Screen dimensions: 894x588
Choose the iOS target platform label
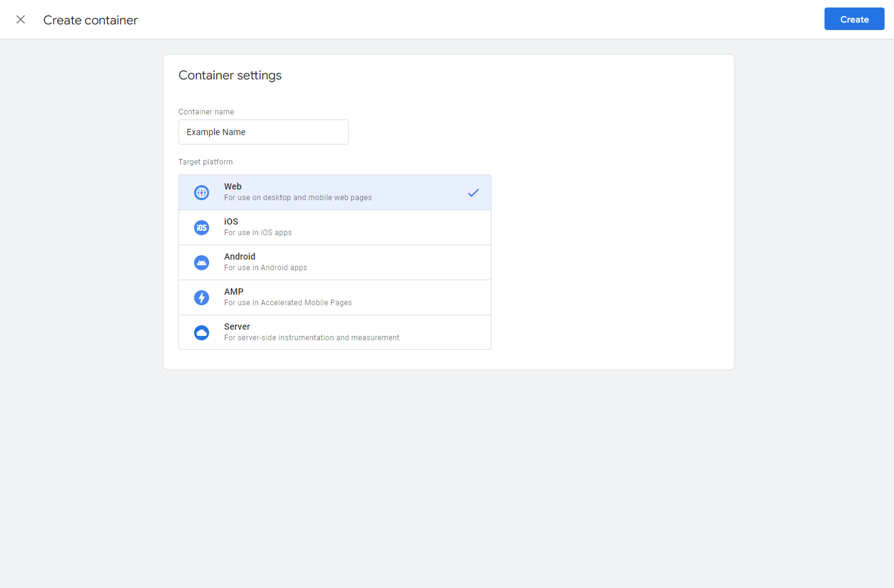231,221
